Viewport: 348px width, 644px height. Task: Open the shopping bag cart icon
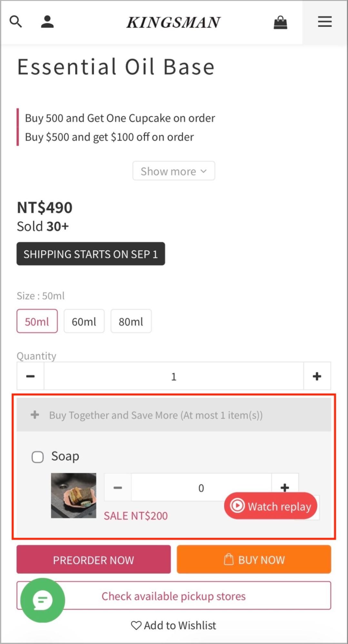pyautogui.click(x=280, y=22)
